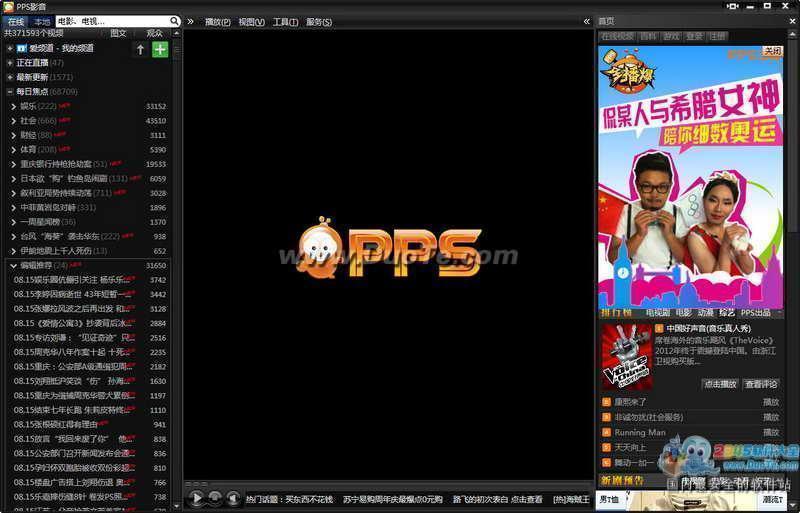This screenshot has height=513, width=800.
Task: Select the 电视剧 ranking tab
Action: click(658, 312)
